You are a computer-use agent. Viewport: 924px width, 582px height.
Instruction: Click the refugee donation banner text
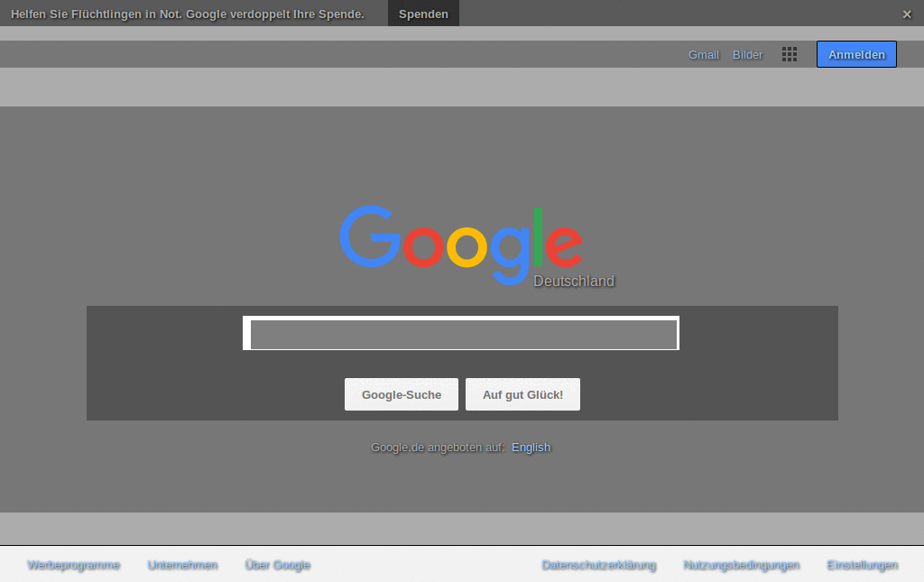click(x=188, y=14)
